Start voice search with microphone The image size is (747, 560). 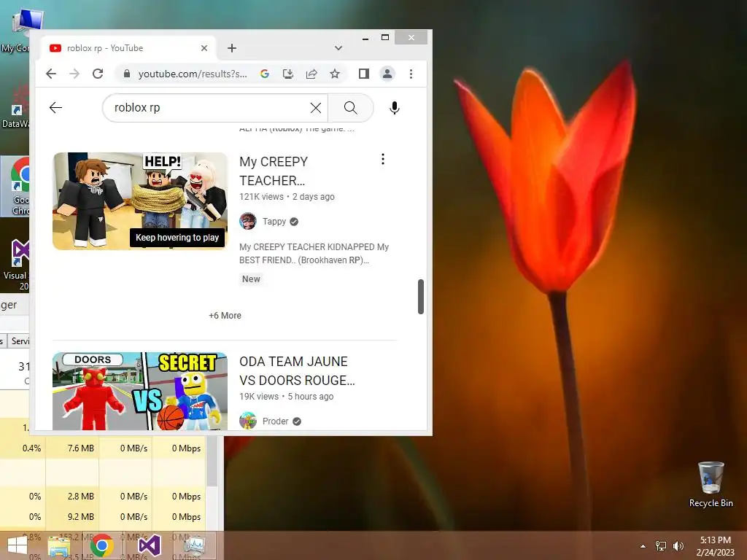click(395, 108)
